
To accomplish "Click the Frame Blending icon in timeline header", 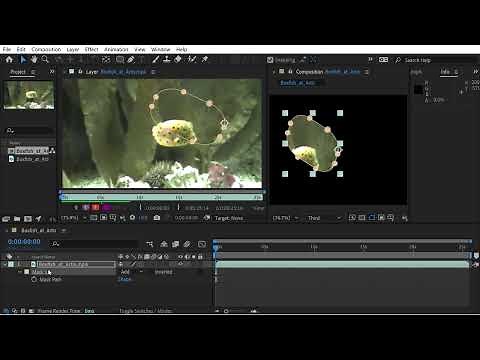I will coord(175,244).
